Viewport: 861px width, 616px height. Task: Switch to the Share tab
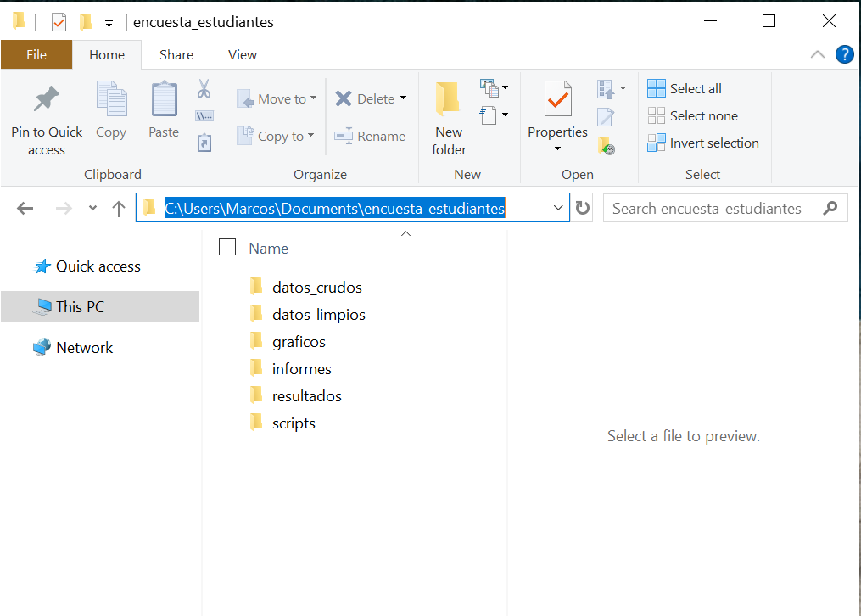[x=176, y=54]
